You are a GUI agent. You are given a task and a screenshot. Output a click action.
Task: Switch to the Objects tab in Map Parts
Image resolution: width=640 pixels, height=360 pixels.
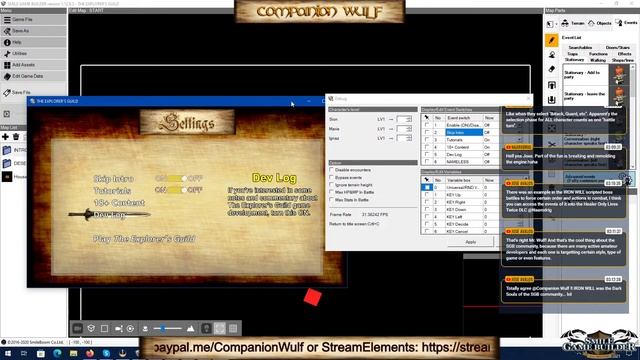tap(600, 23)
